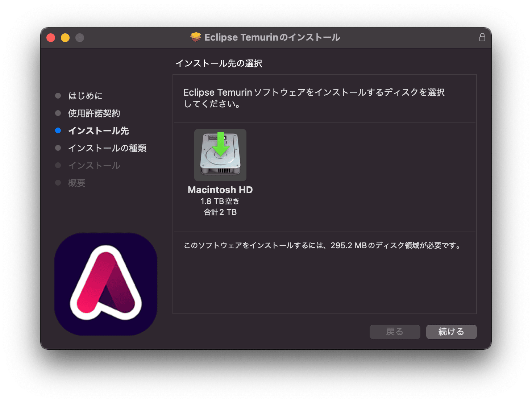Click the disk selection instruction text
Screen dimensions: 532x403
315,98
